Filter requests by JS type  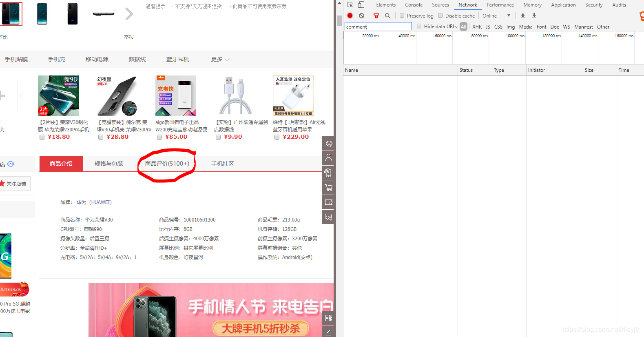click(x=488, y=27)
